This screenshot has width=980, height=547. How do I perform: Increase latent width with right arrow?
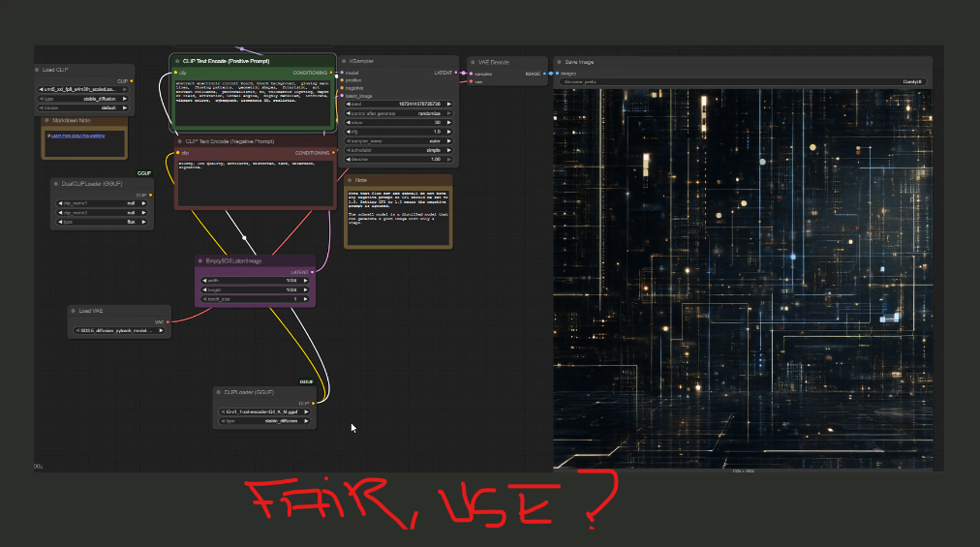tap(306, 281)
